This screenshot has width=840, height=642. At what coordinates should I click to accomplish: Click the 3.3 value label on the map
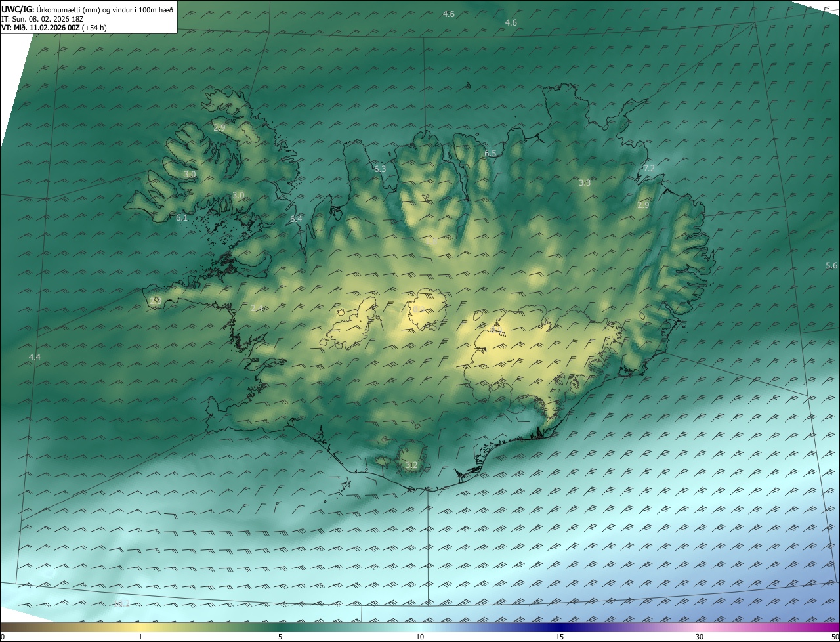click(585, 183)
